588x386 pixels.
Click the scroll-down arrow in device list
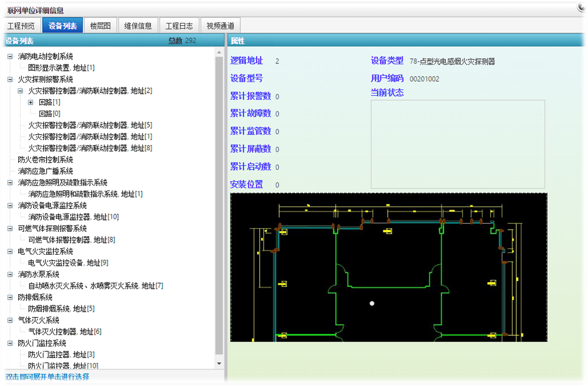(220, 364)
